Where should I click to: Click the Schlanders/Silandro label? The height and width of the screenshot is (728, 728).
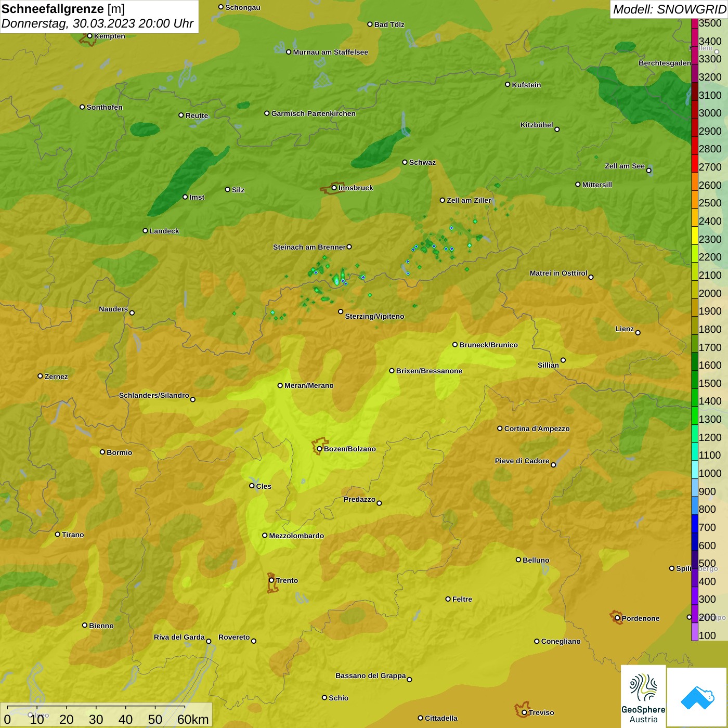pyautogui.click(x=154, y=395)
